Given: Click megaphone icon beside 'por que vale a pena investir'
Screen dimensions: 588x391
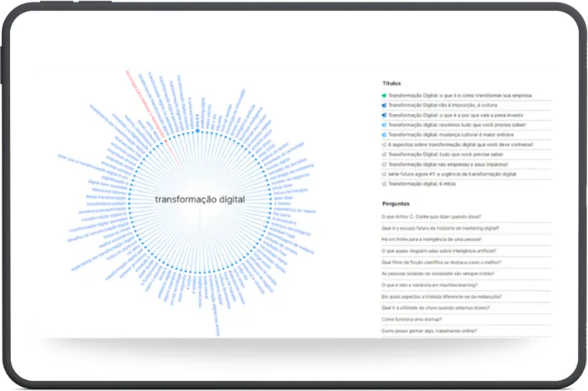Looking at the screenshot, I should click(x=384, y=115).
